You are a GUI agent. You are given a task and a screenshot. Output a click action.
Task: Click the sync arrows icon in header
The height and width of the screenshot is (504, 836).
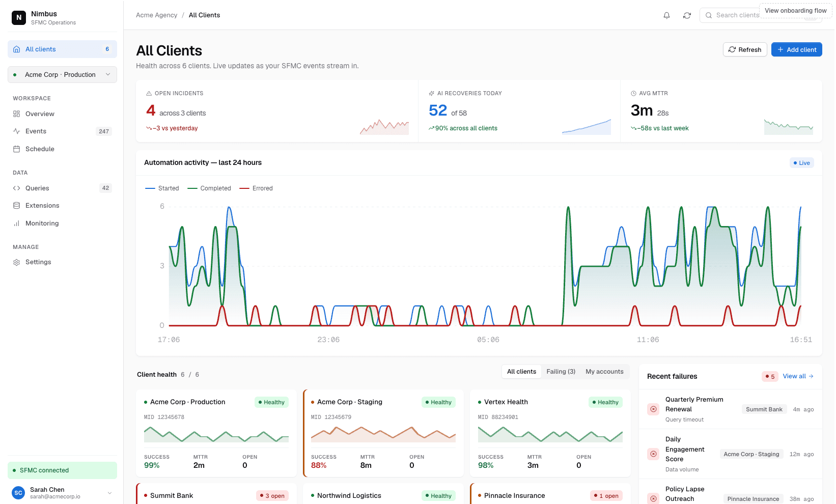pyautogui.click(x=687, y=15)
